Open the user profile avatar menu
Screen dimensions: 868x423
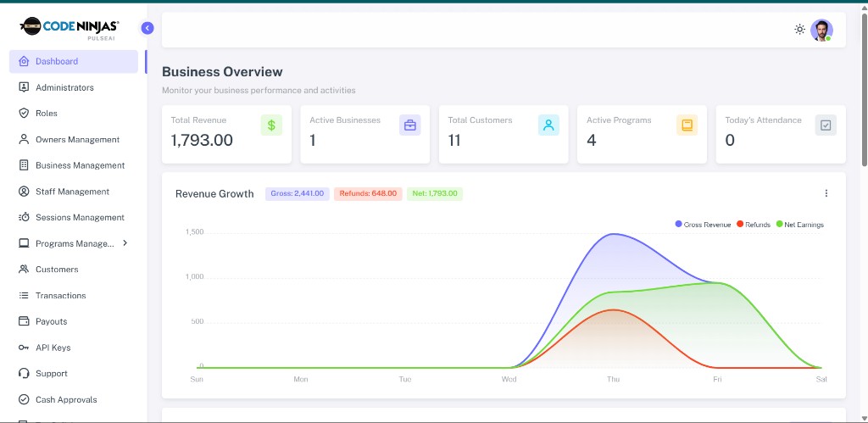(x=821, y=30)
